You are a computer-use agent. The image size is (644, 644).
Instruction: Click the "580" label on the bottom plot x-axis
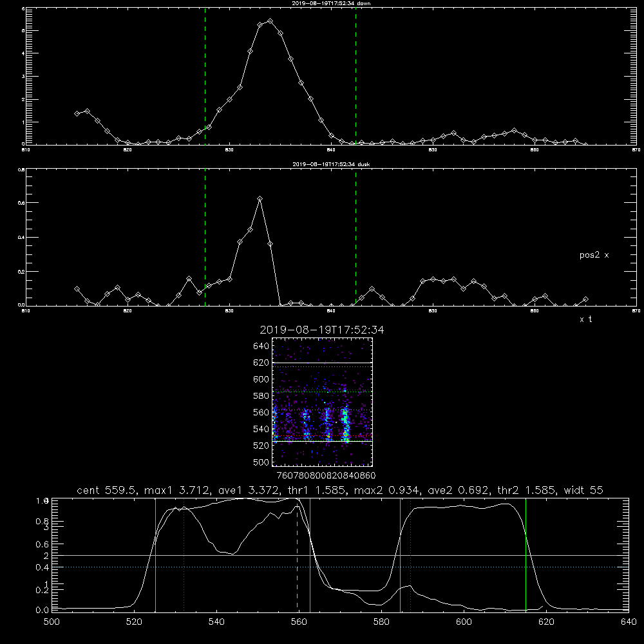[381, 622]
